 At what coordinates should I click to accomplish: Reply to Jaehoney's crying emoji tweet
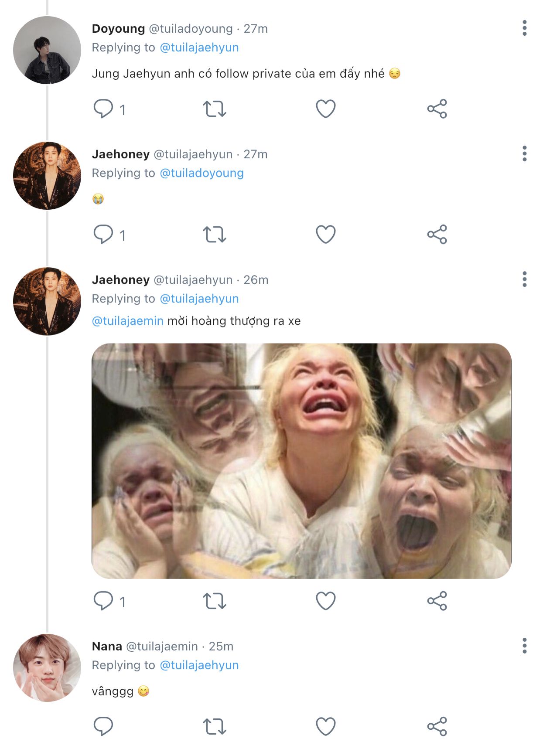click(x=103, y=234)
